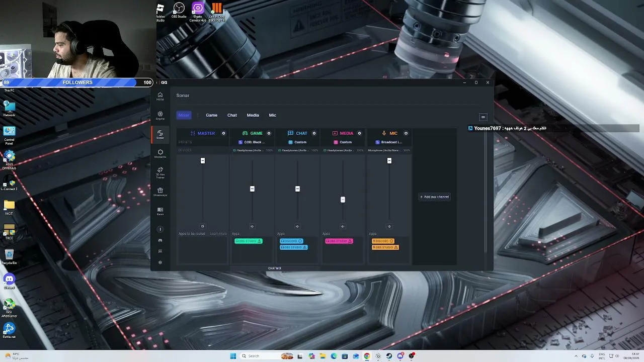
Task: Open MIC preset dropdown showing Broadcast
Action: coord(389,142)
